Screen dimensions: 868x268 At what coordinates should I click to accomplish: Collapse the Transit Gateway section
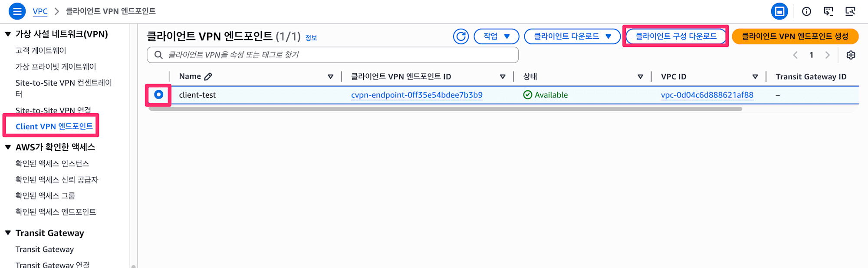click(x=8, y=233)
